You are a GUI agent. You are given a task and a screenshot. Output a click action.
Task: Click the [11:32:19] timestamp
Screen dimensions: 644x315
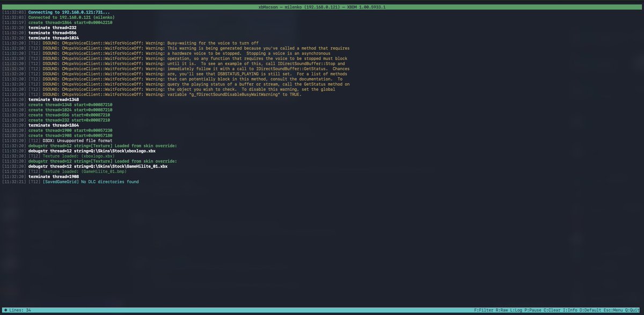(14, 23)
